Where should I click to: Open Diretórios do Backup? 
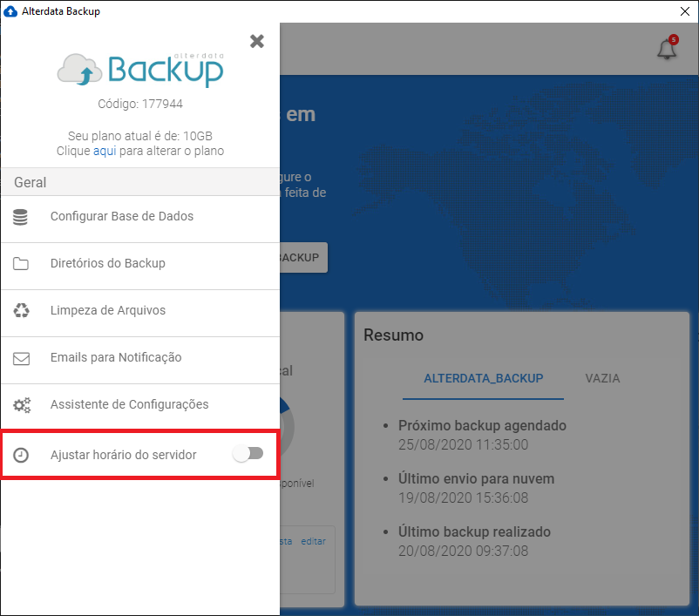[140, 266]
